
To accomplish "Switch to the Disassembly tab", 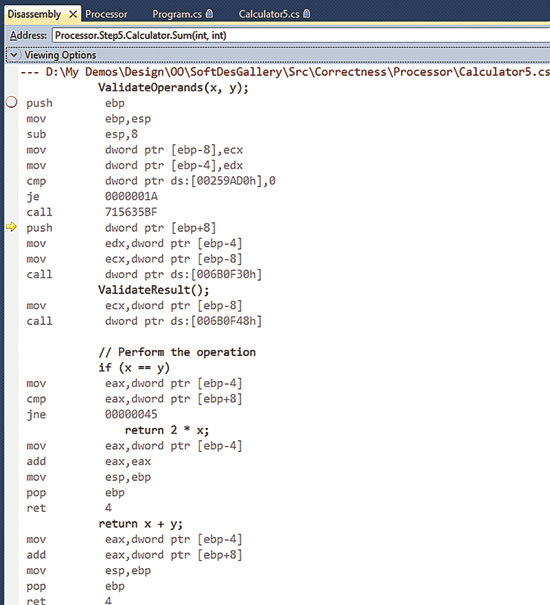I will [34, 14].
